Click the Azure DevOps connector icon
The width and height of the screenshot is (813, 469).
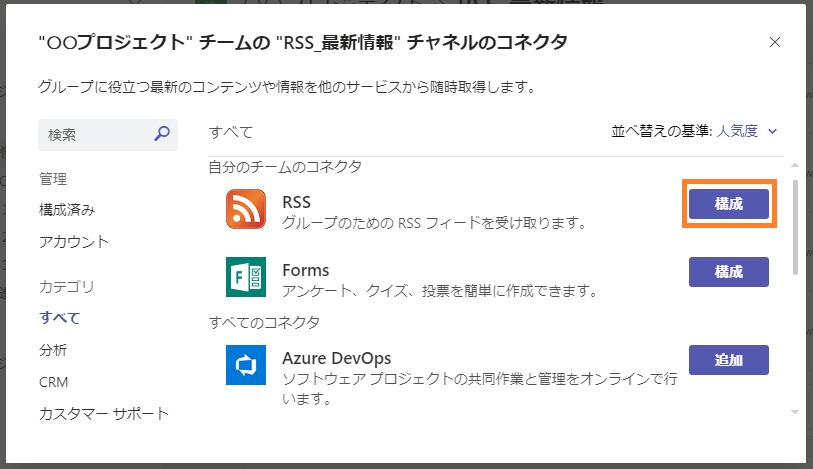click(x=246, y=365)
